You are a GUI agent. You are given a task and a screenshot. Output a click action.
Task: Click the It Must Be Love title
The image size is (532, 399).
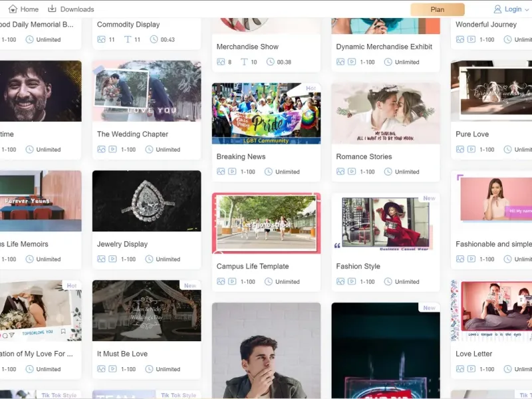[x=122, y=354]
